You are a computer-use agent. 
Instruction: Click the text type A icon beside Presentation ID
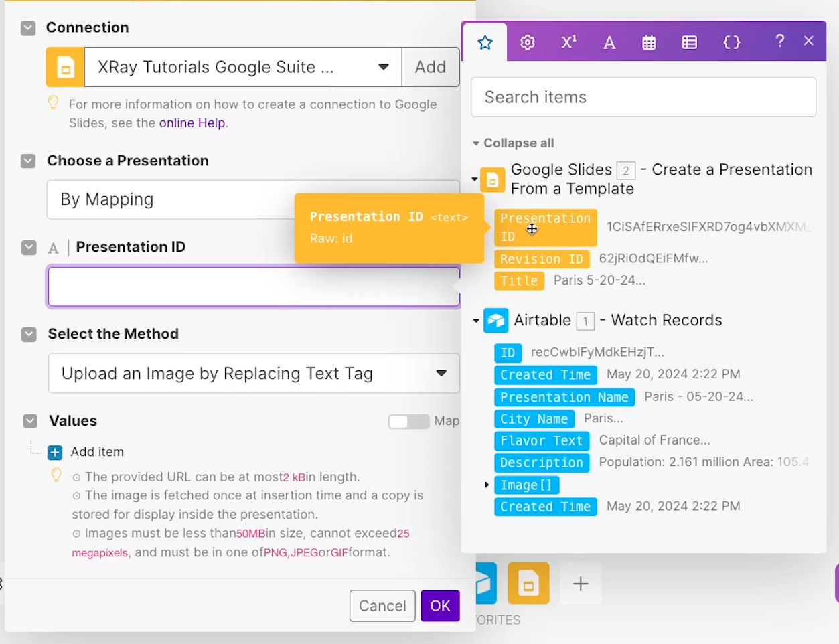pyautogui.click(x=54, y=248)
